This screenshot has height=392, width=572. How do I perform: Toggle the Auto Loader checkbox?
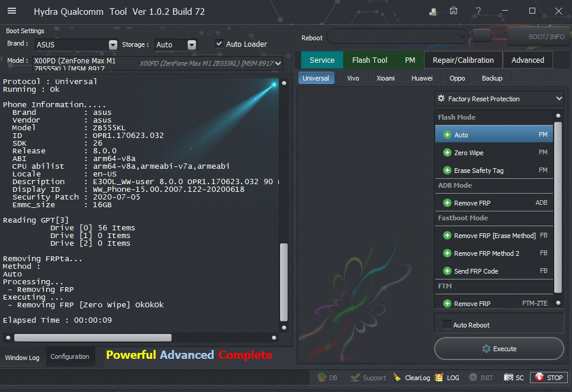point(219,44)
